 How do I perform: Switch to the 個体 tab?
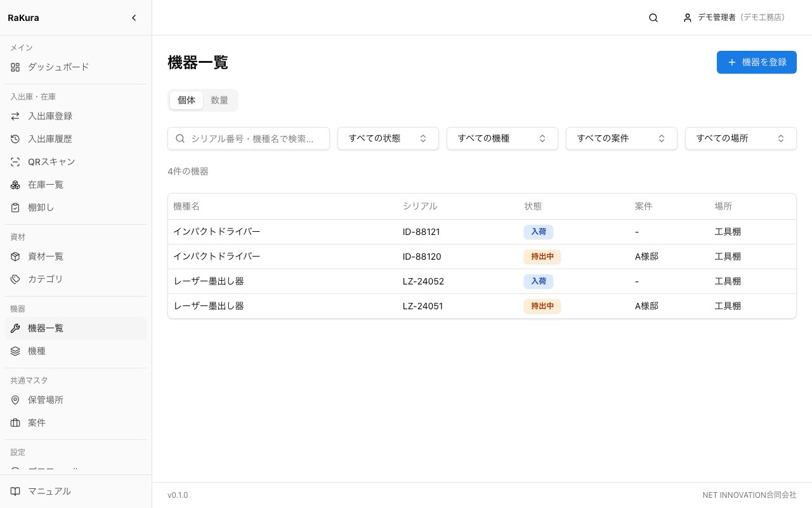[187, 100]
